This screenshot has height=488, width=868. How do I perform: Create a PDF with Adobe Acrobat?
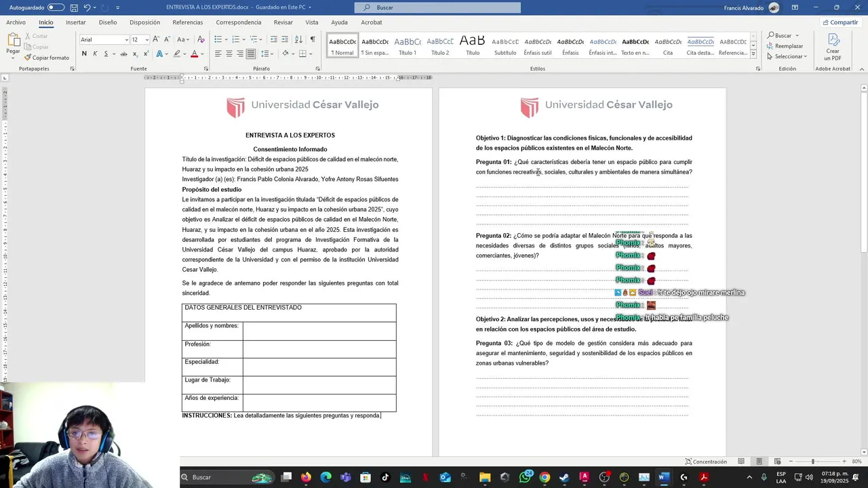click(x=833, y=45)
